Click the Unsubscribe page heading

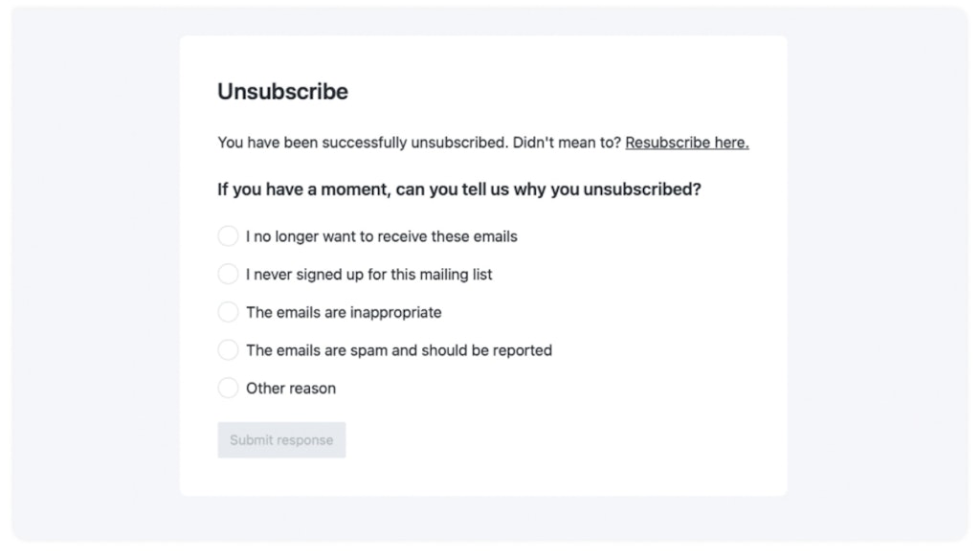(281, 91)
